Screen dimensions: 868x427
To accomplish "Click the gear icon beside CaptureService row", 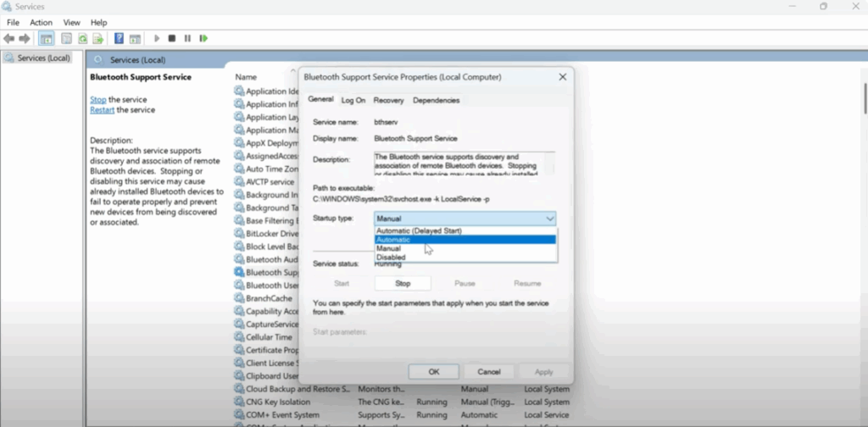I will [x=239, y=324].
